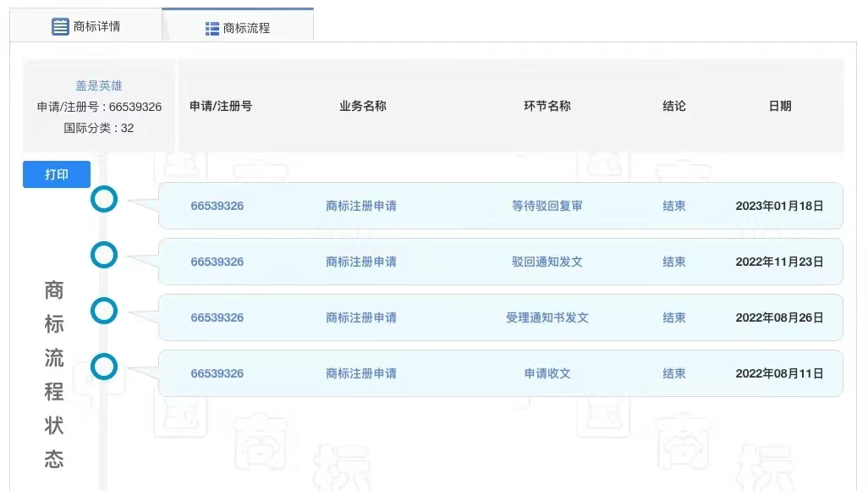The image size is (868, 491).
Task: Click timeline circle for 2022年08月11日 entry
Action: tap(104, 367)
